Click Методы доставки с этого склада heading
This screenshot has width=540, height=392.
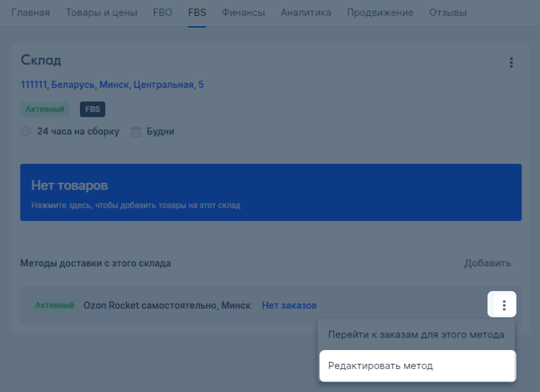tap(95, 264)
